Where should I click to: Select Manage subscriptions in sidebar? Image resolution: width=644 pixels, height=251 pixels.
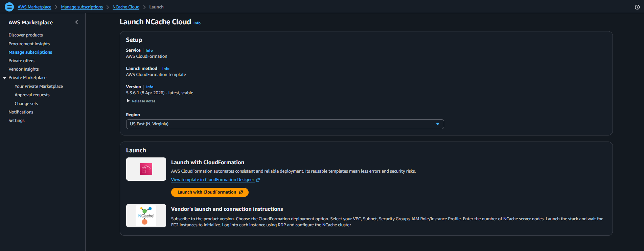click(x=30, y=52)
